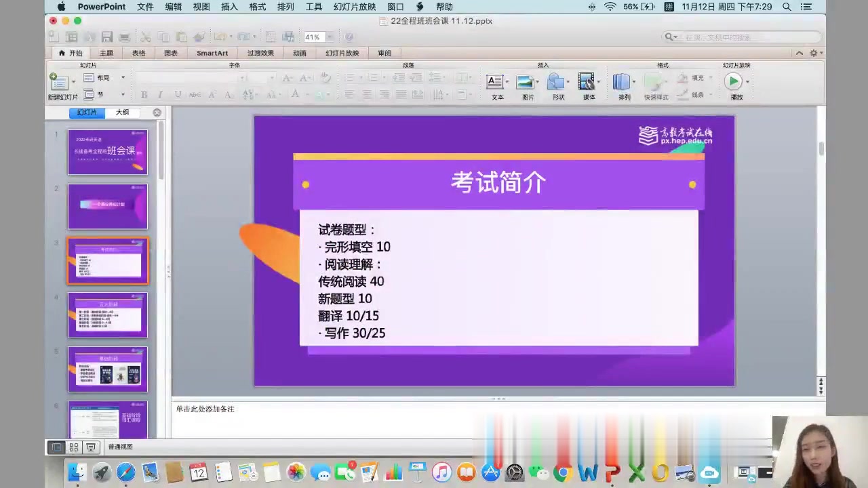Open the font name combo box

click(191, 78)
